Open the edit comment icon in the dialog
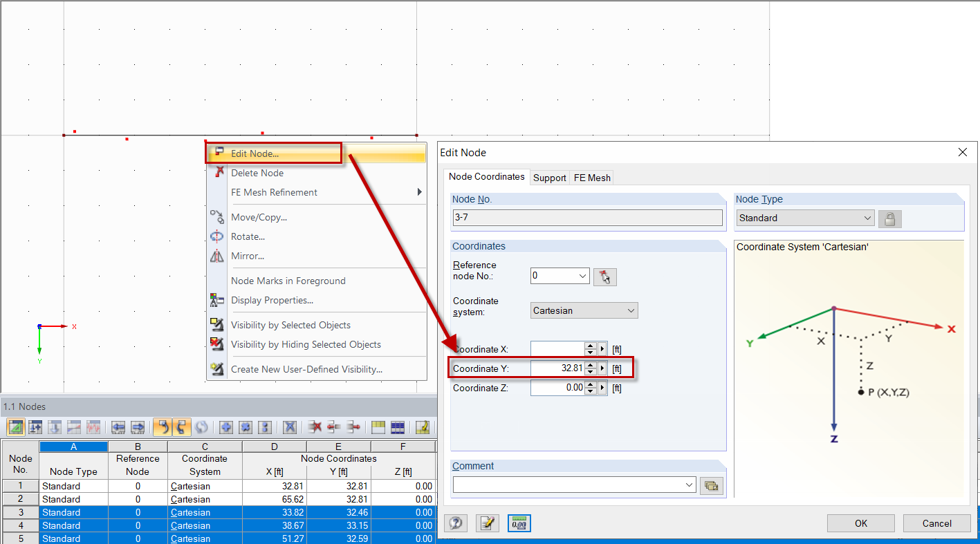 click(x=711, y=485)
